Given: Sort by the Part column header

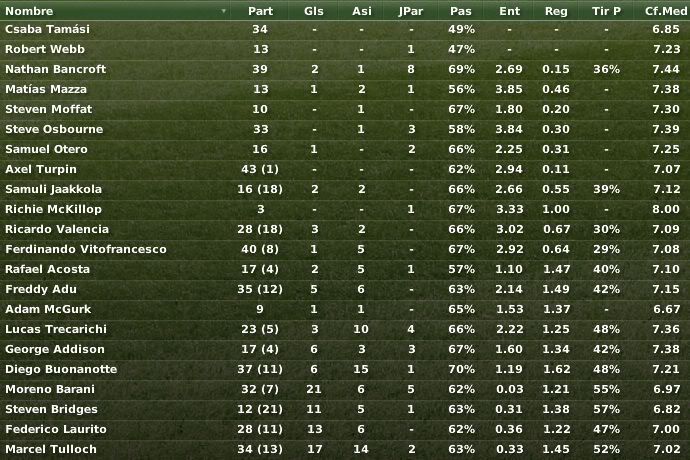Looking at the screenshot, I should tap(260, 11).
